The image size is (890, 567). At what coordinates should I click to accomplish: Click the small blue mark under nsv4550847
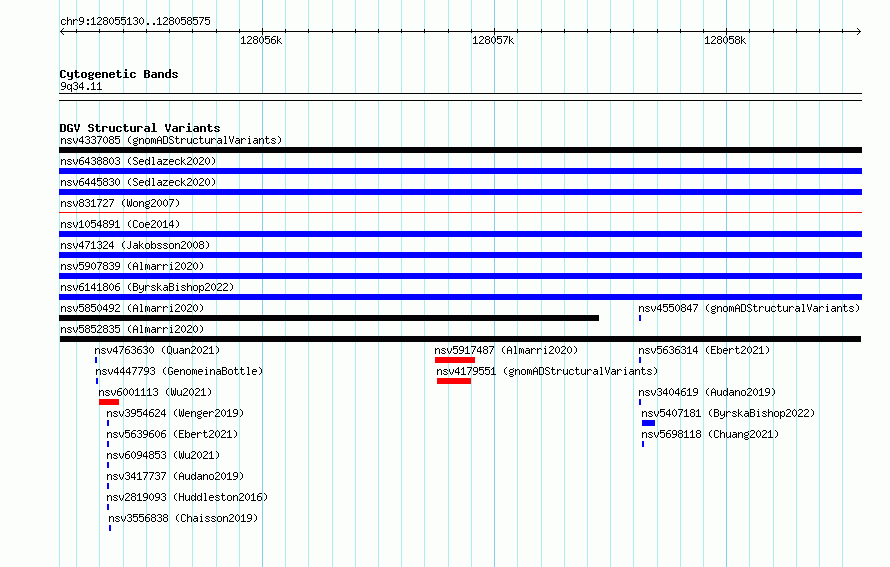point(640,318)
